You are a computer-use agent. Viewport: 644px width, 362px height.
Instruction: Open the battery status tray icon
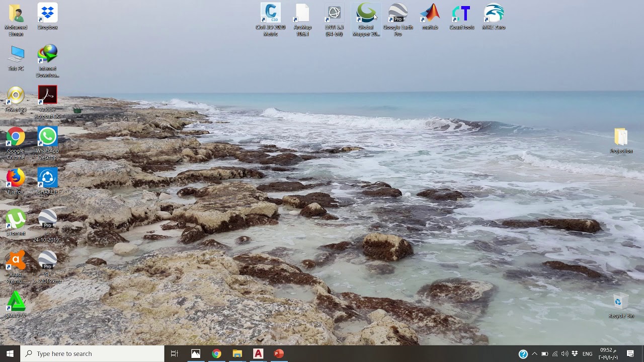pos(544,354)
